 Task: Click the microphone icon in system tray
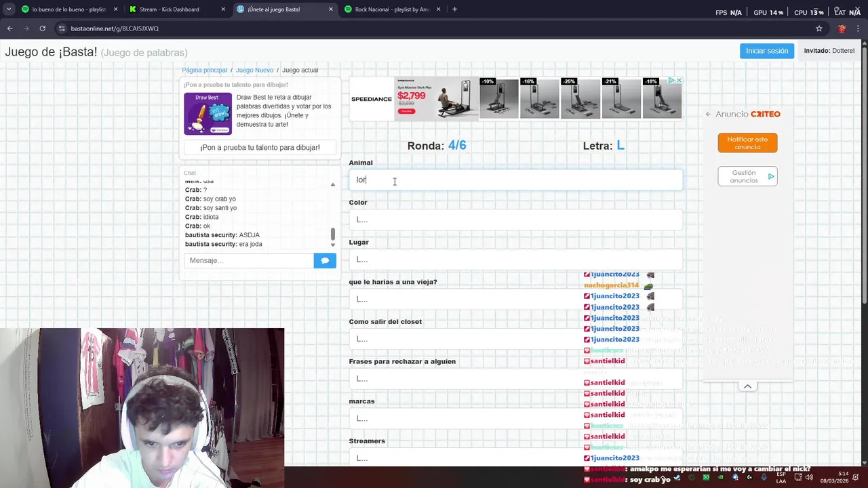pos(764,477)
